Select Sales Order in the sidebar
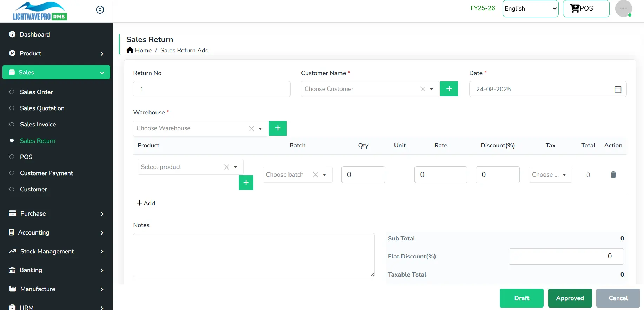The width and height of the screenshot is (644, 310). [36, 92]
